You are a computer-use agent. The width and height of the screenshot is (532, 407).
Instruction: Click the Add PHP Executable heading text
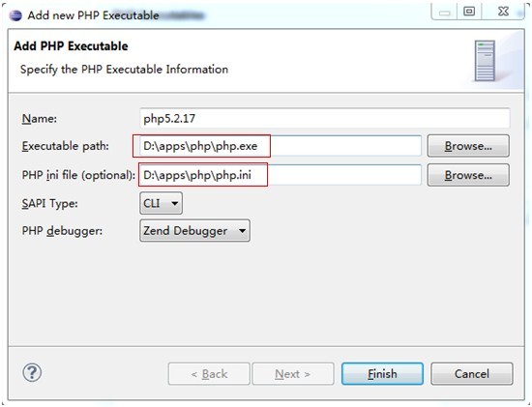[x=71, y=45]
